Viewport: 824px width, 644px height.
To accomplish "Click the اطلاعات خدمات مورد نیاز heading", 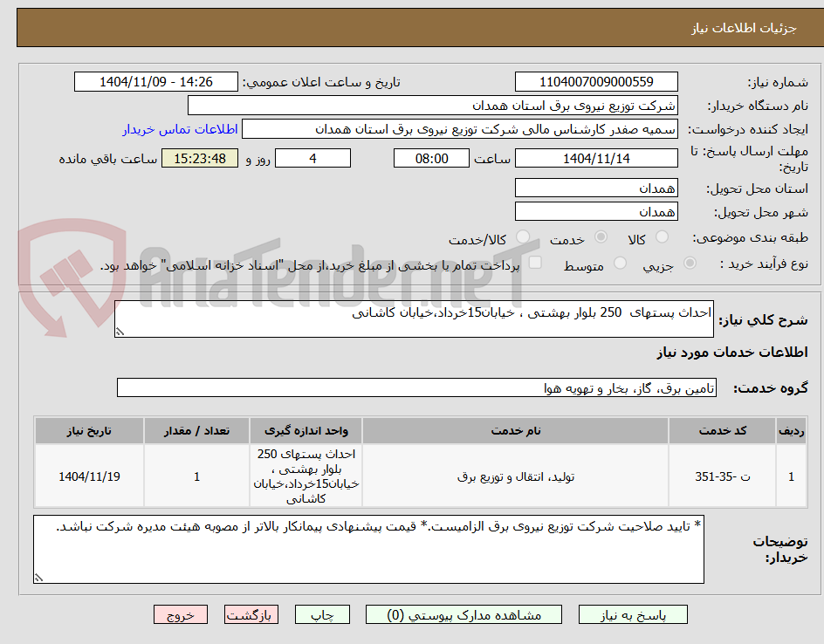I will [732, 352].
